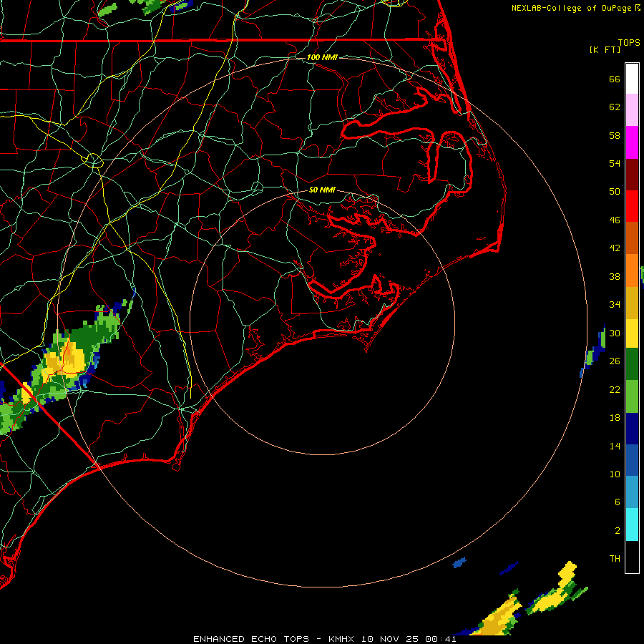The width and height of the screenshot is (644, 644).
Task: Select the 38 legend value
Action: pyautogui.click(x=615, y=276)
